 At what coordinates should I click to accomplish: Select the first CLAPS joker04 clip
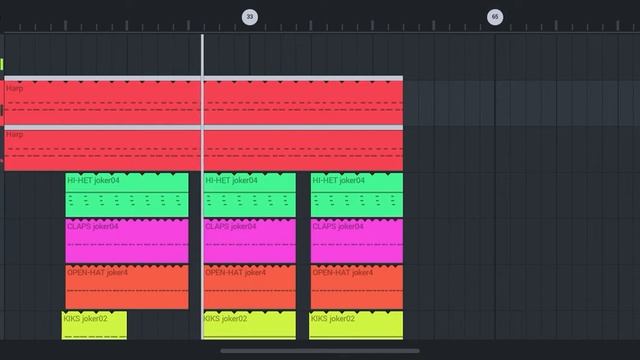[127, 241]
